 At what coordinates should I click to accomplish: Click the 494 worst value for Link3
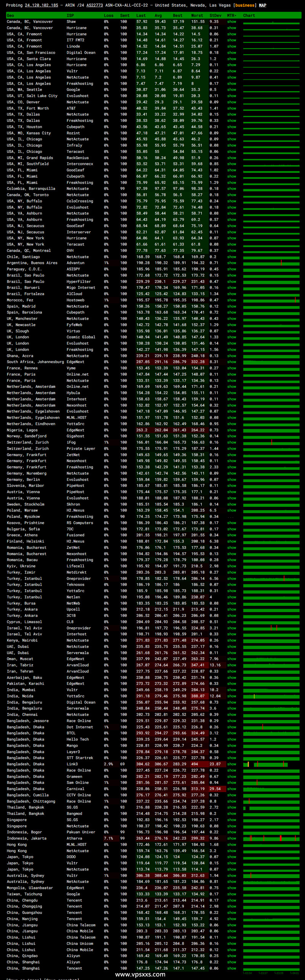point(195,764)
